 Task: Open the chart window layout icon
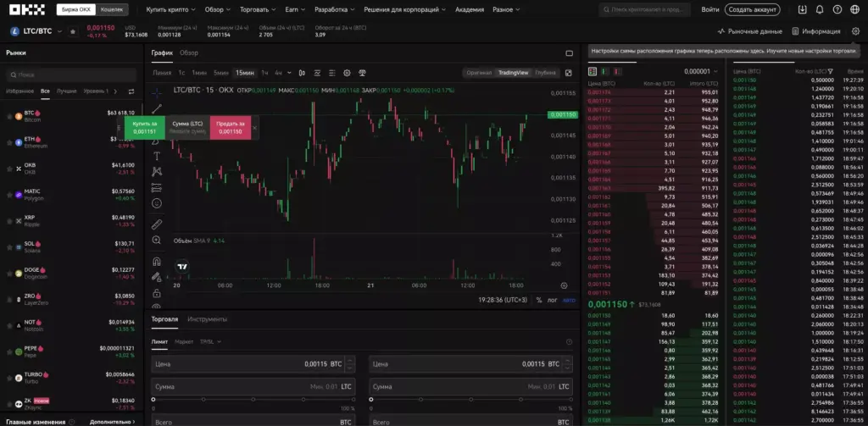point(569,53)
